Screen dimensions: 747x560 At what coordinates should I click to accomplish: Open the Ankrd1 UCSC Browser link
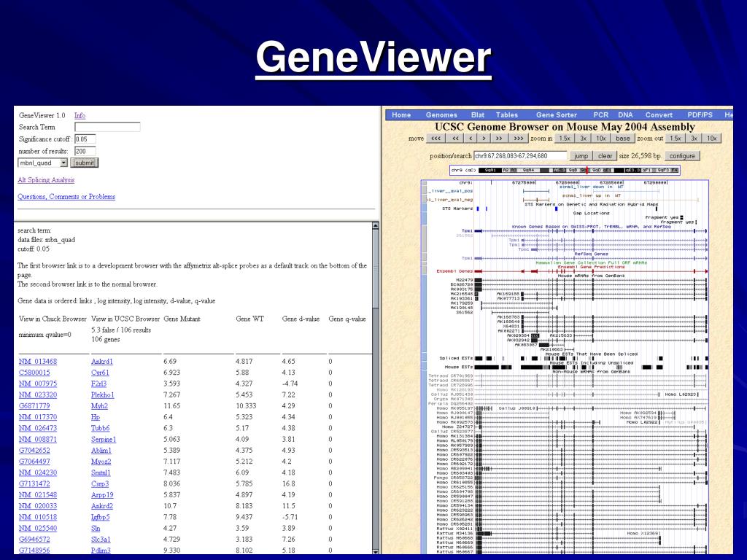(x=102, y=362)
